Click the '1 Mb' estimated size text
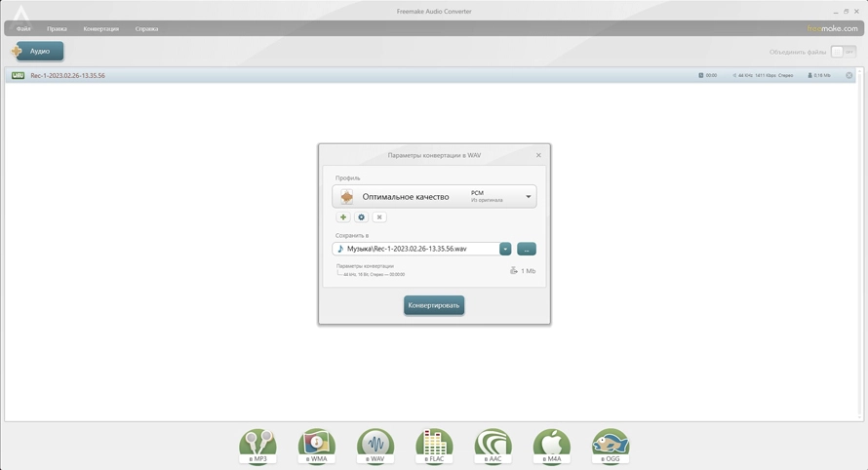 (528, 271)
